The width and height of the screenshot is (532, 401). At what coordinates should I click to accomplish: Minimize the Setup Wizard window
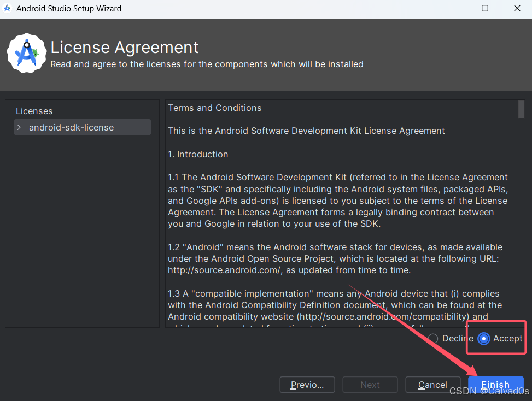(453, 8)
